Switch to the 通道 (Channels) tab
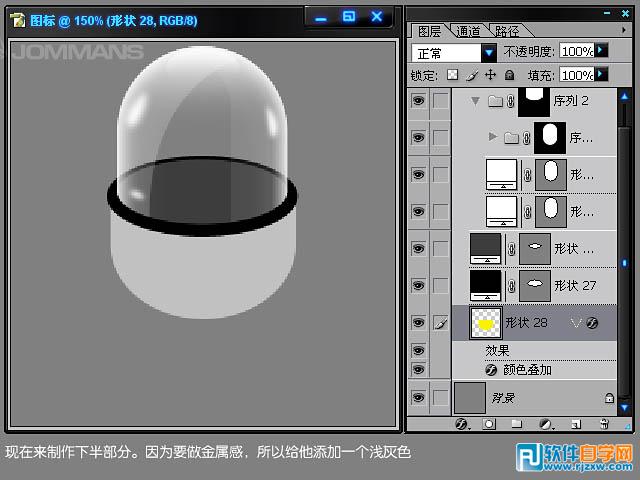The width and height of the screenshot is (640, 480). point(469,31)
